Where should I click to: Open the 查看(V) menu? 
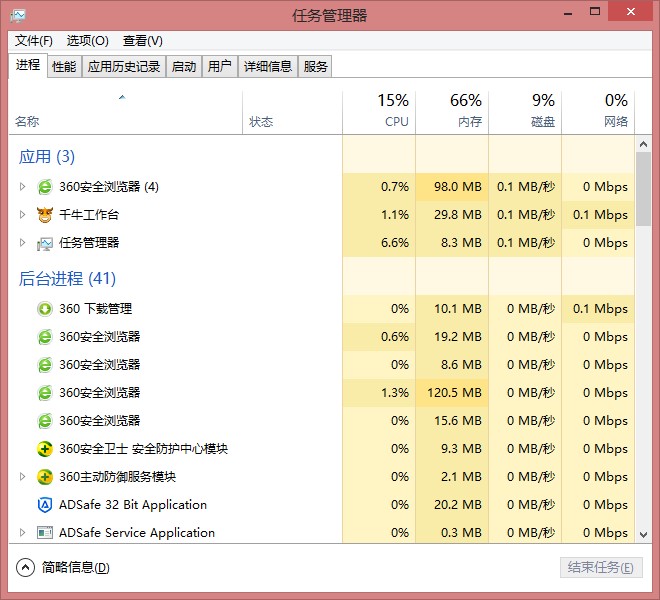[x=143, y=41]
